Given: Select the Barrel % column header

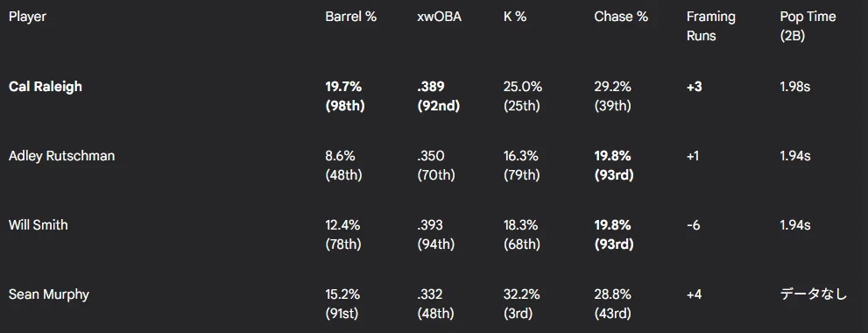Looking at the screenshot, I should pos(351,17).
